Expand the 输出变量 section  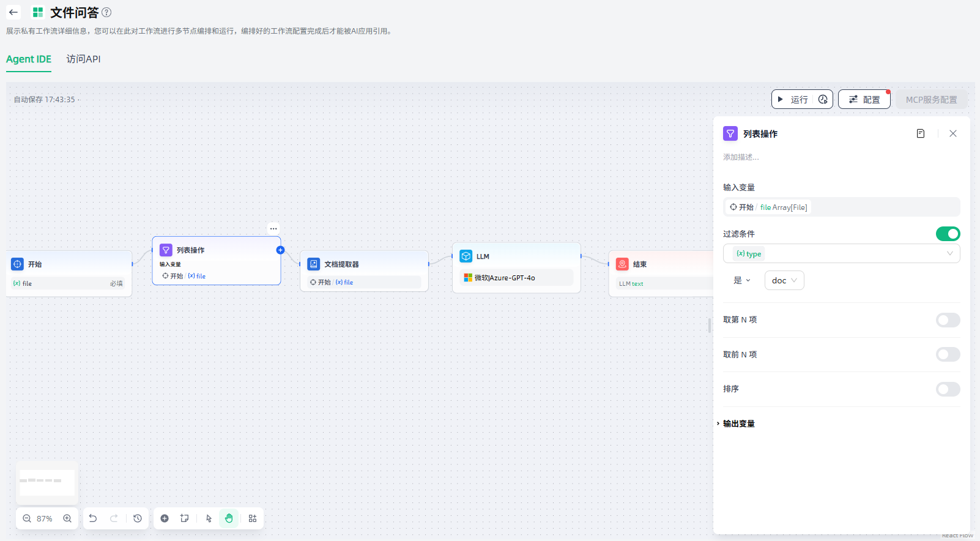(738, 423)
